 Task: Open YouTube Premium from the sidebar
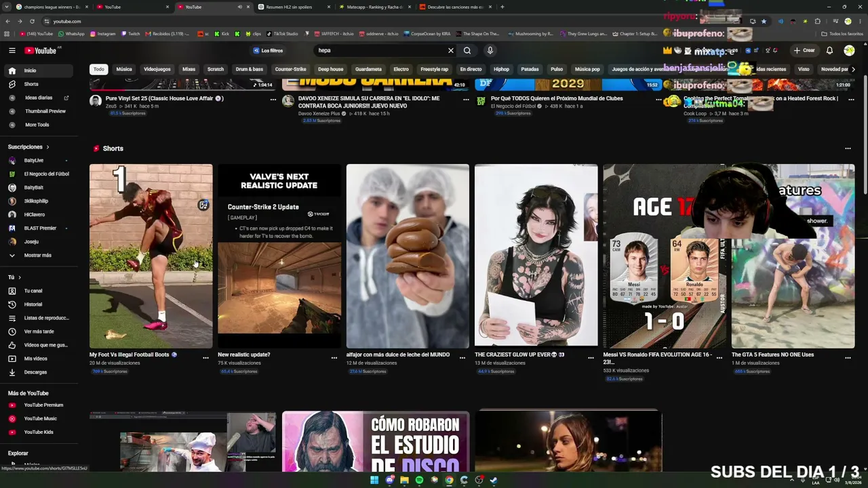coord(39,405)
